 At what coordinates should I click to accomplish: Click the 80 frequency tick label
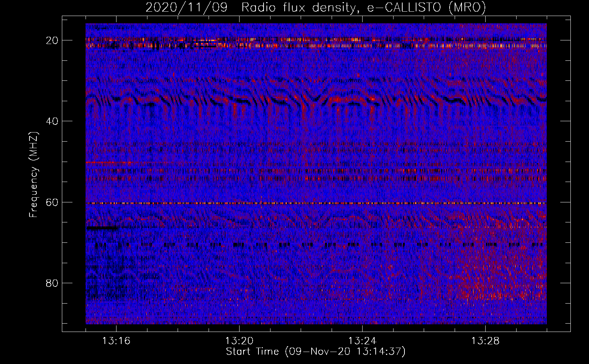click(52, 283)
